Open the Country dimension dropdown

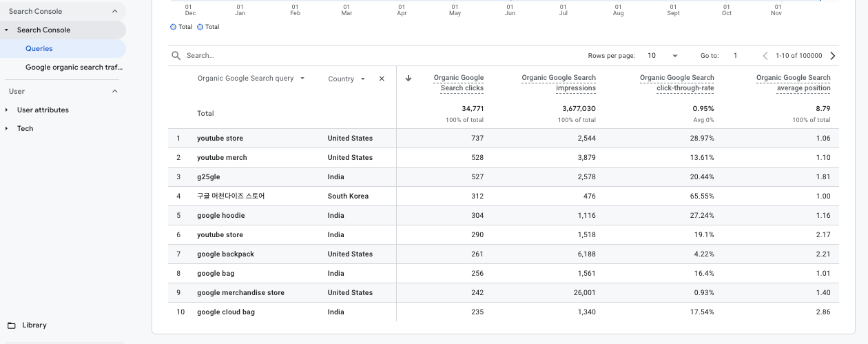click(x=347, y=79)
